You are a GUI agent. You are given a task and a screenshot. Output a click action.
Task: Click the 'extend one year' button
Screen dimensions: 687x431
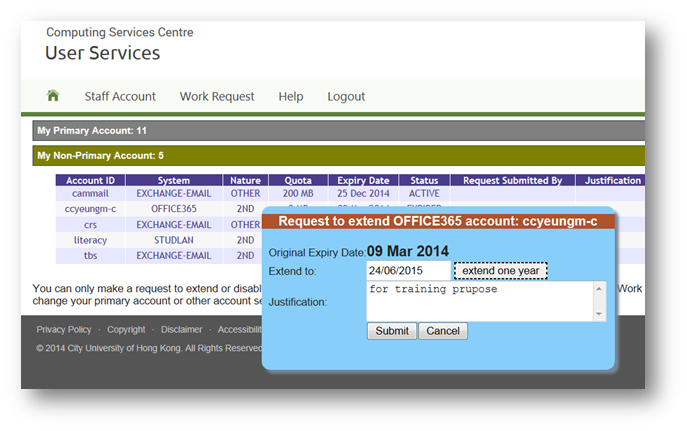click(500, 271)
